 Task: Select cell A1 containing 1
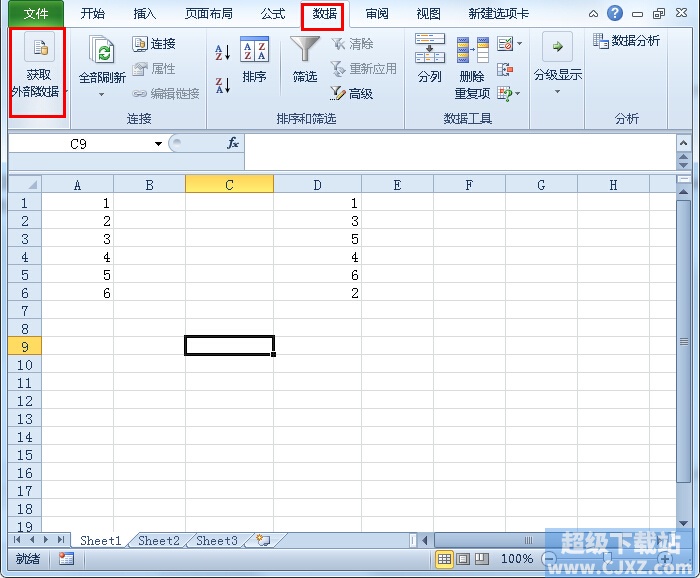tap(78, 203)
